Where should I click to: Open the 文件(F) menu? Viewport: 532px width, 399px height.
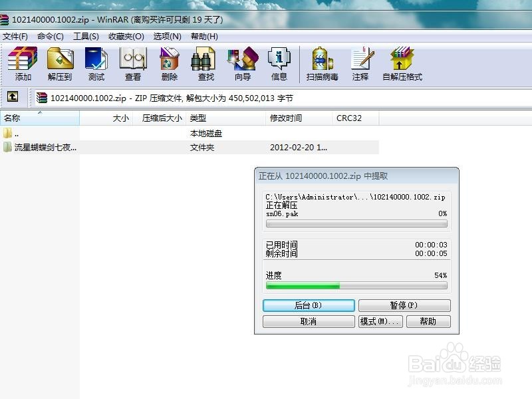(15, 37)
